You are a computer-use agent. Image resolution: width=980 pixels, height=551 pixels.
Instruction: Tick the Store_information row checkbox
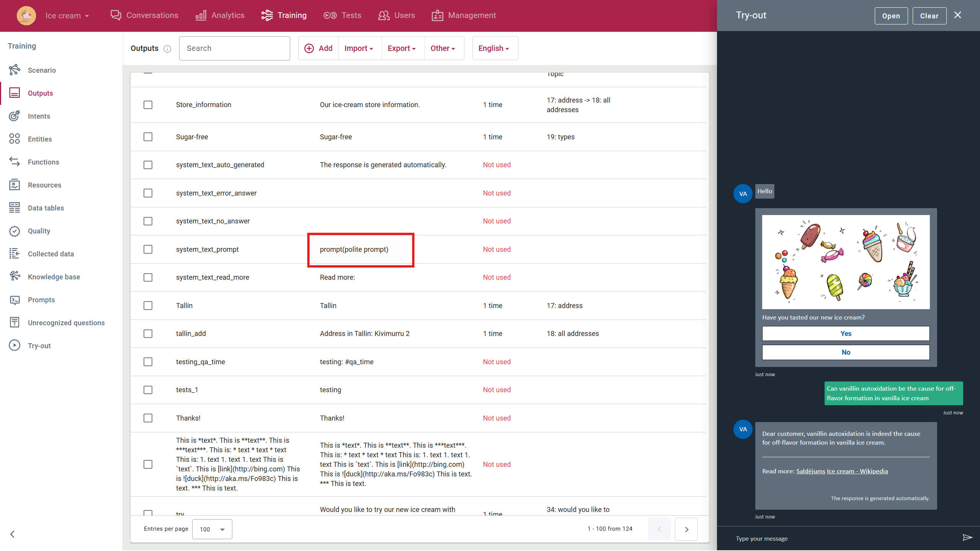[x=148, y=105]
